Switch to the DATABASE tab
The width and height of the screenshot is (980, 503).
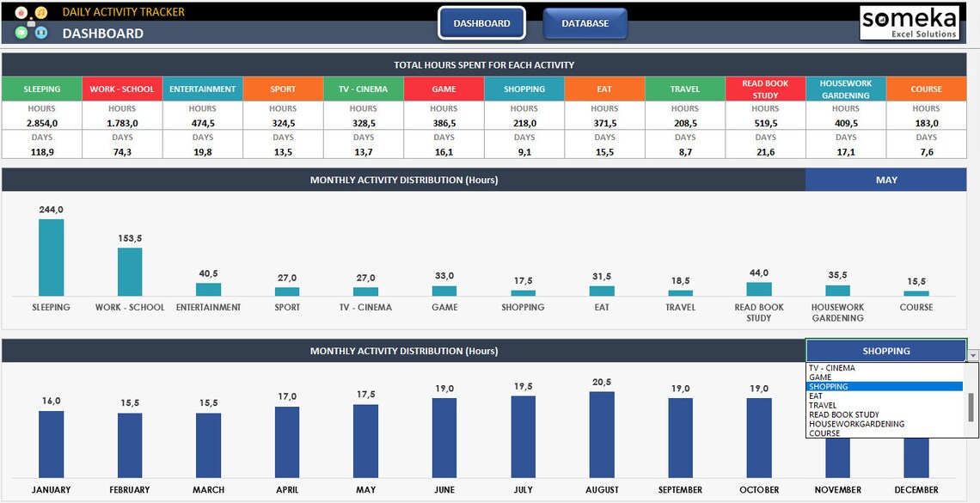(x=585, y=23)
